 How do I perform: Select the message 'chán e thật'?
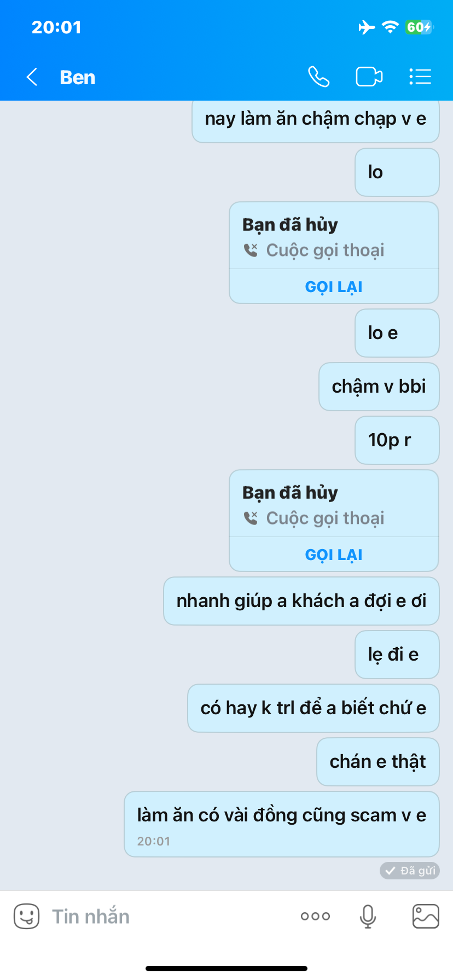tap(378, 762)
